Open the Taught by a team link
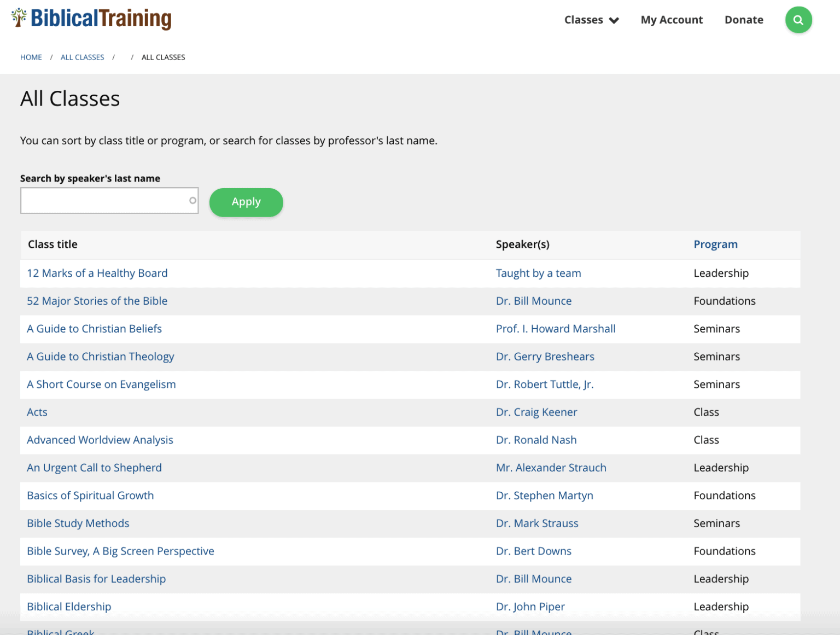840x635 pixels. (538, 273)
